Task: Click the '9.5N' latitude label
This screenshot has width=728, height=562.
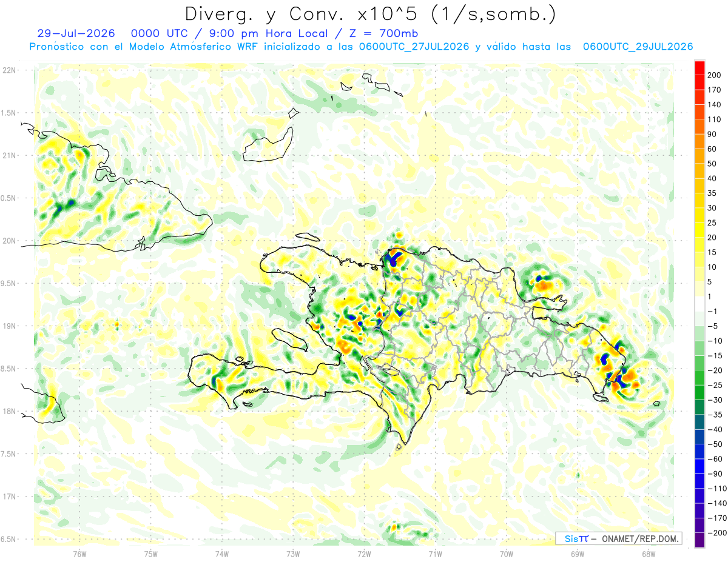Action: click(8, 283)
